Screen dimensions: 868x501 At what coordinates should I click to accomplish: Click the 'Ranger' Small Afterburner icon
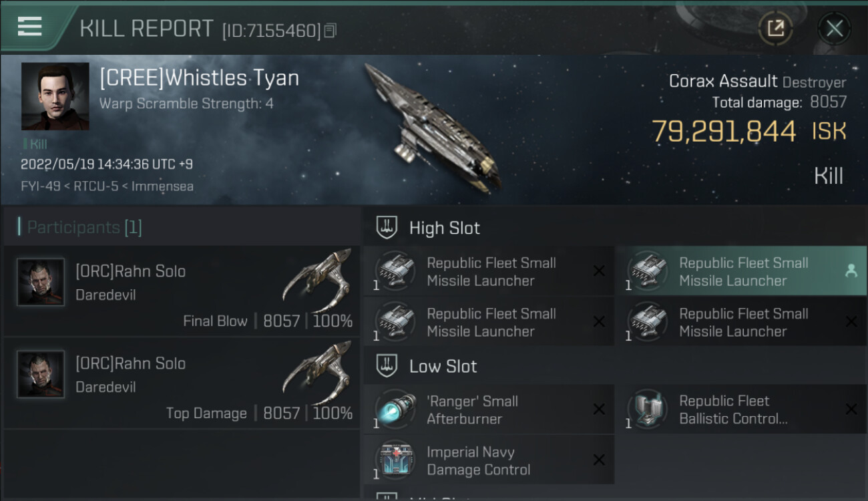395,409
